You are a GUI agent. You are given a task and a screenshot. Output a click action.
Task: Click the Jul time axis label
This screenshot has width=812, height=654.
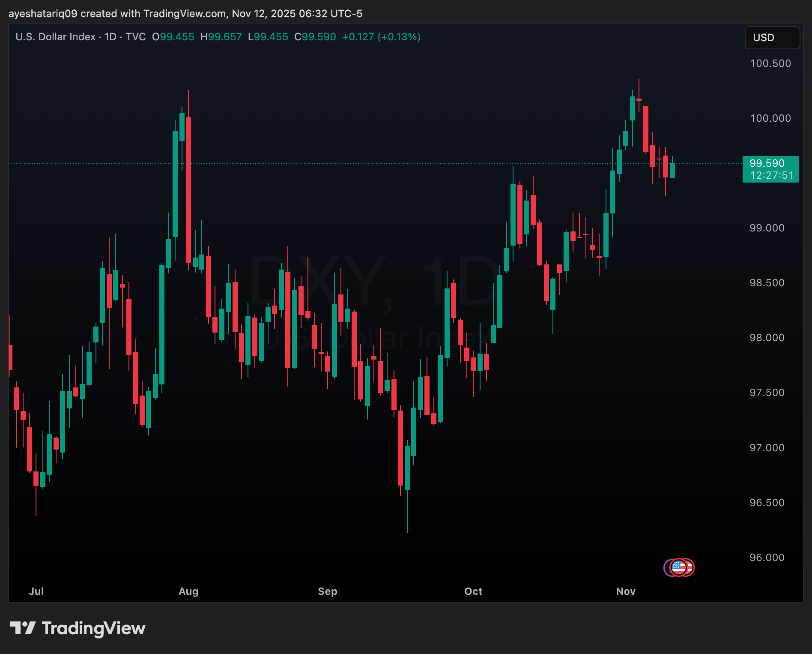coord(36,591)
